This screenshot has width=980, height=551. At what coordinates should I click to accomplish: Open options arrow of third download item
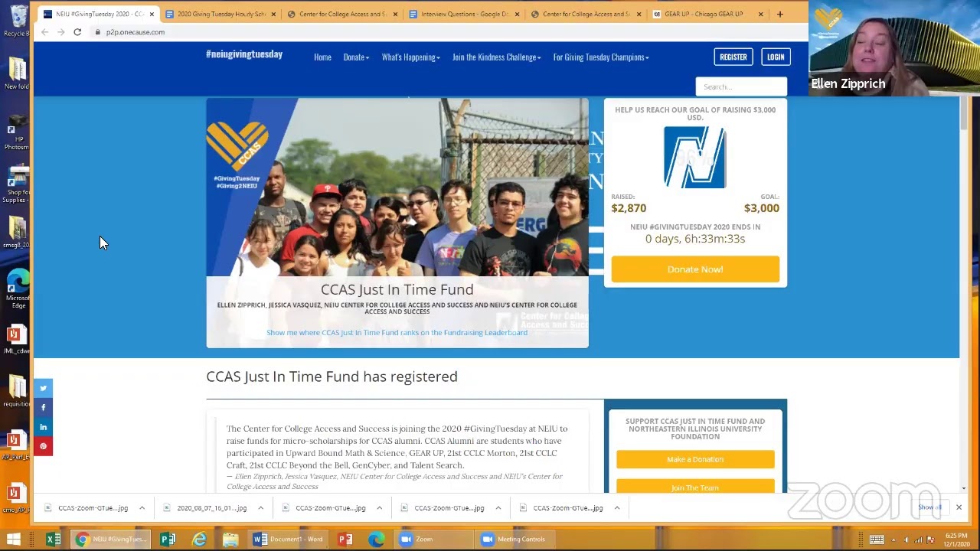pyautogui.click(x=379, y=508)
